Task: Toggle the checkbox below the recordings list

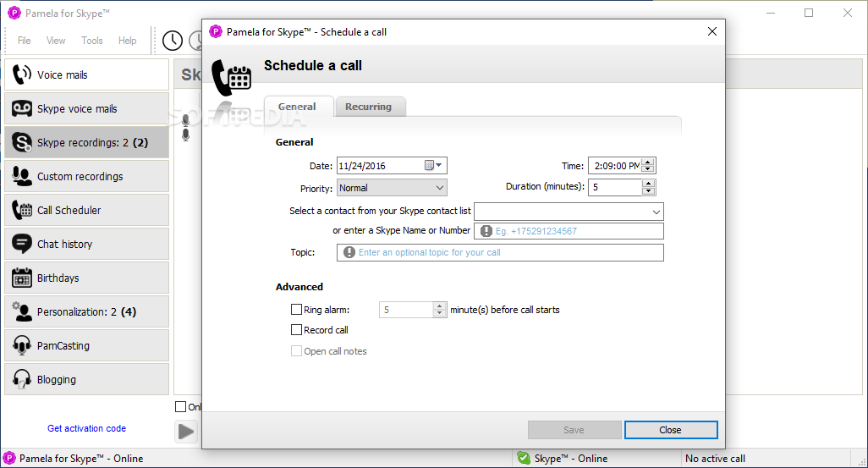Action: 180,406
